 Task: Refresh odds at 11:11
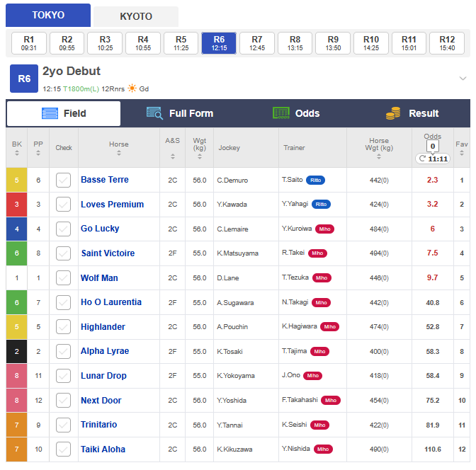[x=433, y=159]
